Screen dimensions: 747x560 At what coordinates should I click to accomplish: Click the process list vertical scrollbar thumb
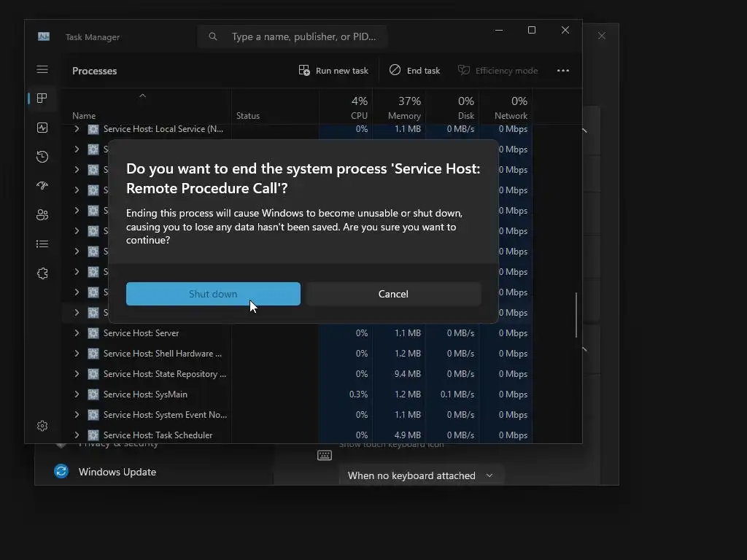click(x=576, y=315)
